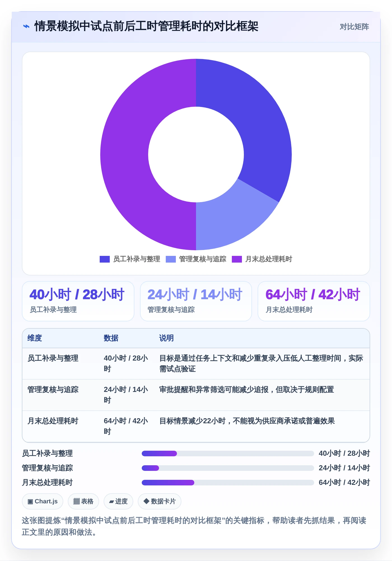Click the 员工补录与整理 progress bar
This screenshot has height=561, width=392.
228,454
